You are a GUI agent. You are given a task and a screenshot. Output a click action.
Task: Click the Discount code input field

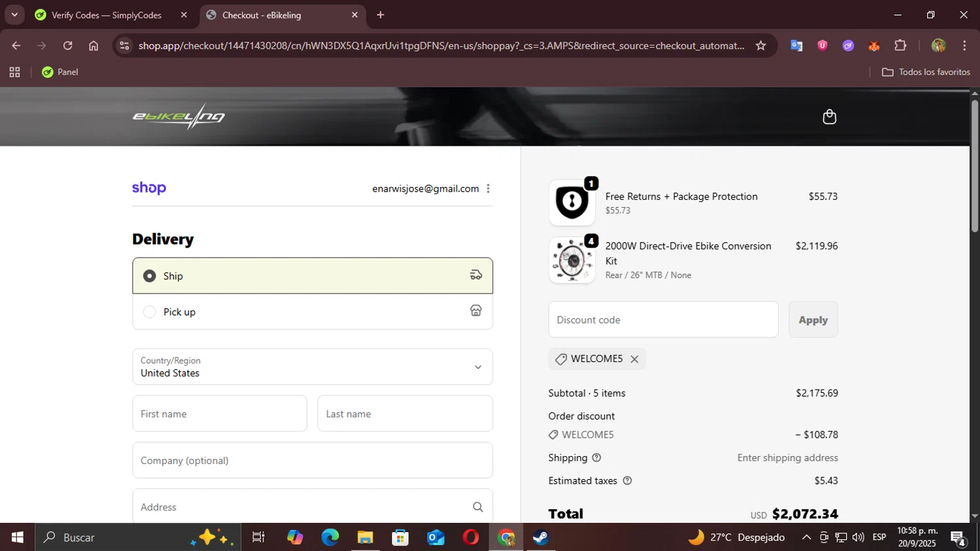[663, 320]
